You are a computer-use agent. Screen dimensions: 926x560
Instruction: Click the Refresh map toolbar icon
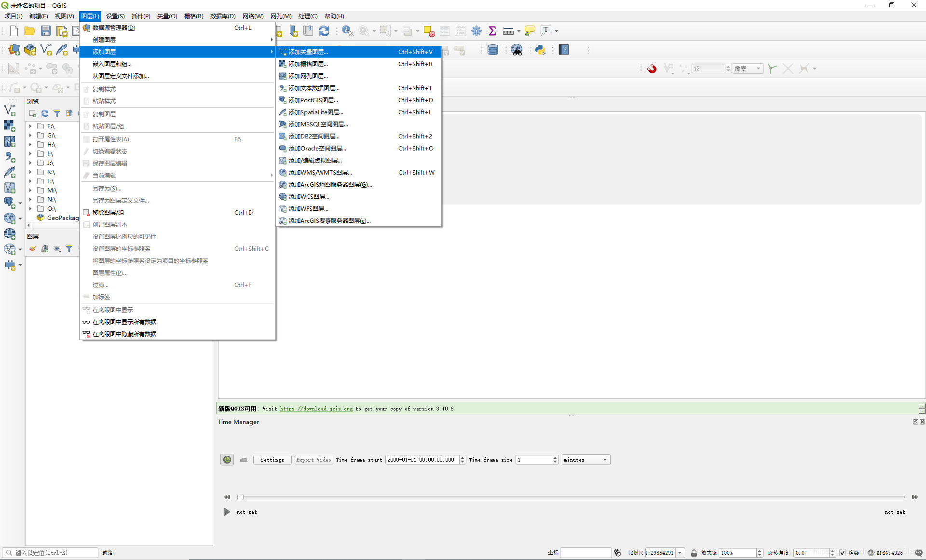coord(324,31)
